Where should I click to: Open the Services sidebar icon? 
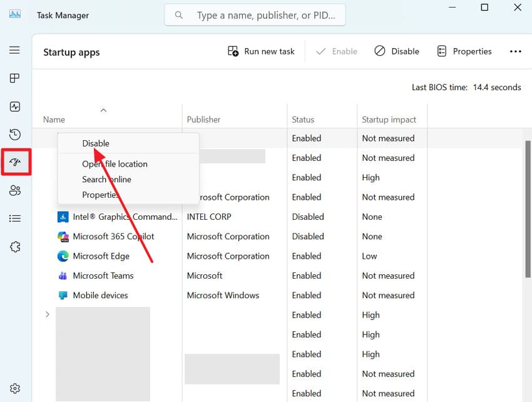coord(15,246)
